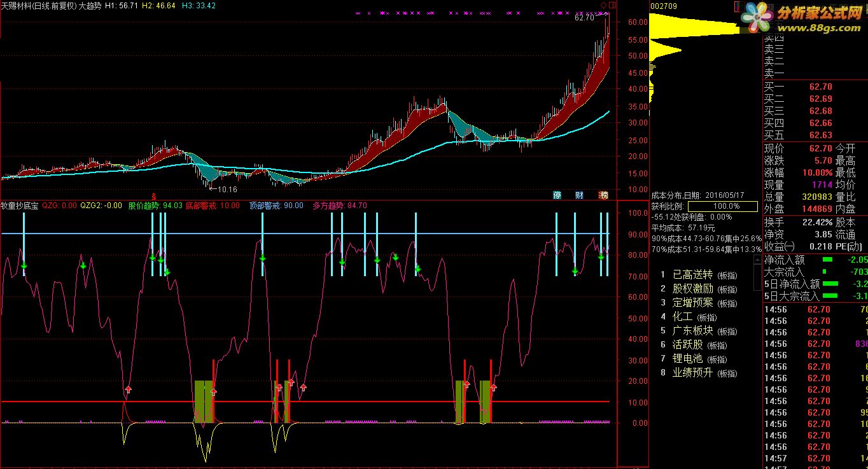
Task: Click the 涨跌 5.70 quote
Action: click(x=799, y=160)
